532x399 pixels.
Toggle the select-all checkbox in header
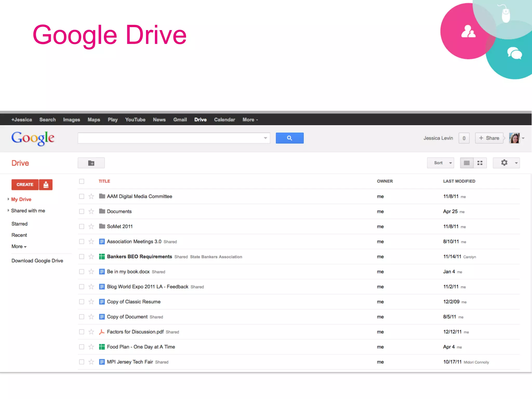(82, 181)
